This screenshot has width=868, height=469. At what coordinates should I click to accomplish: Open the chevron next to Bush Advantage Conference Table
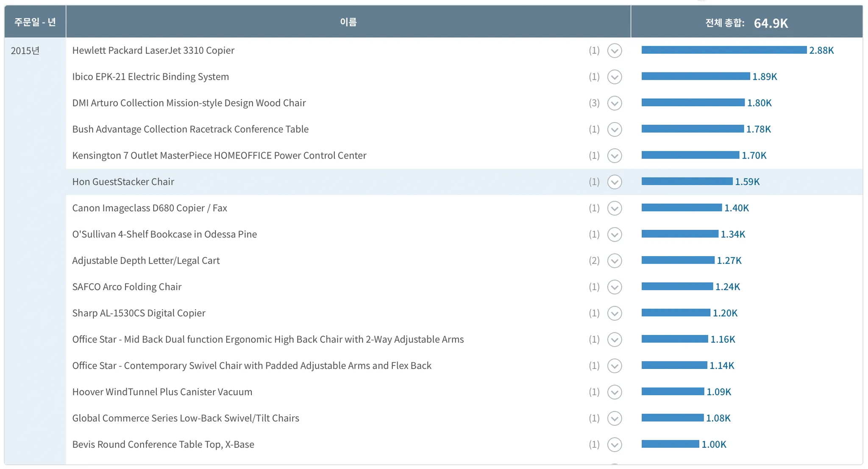(614, 129)
